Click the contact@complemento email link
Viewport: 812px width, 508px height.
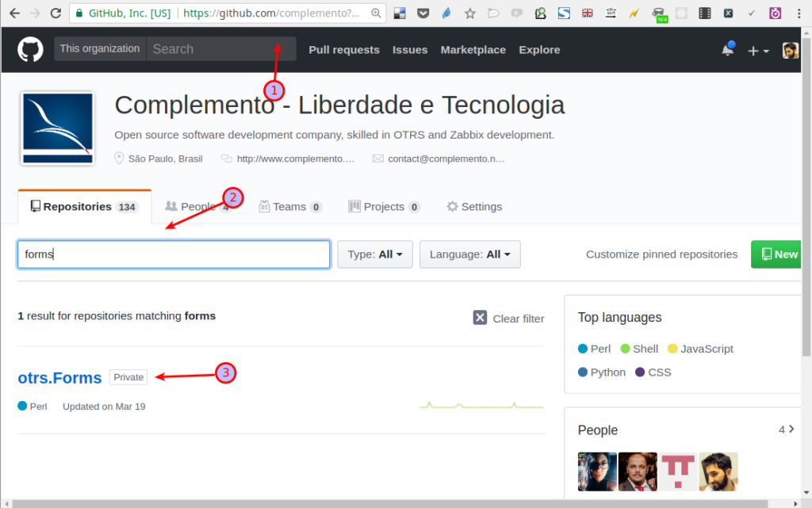click(446, 159)
